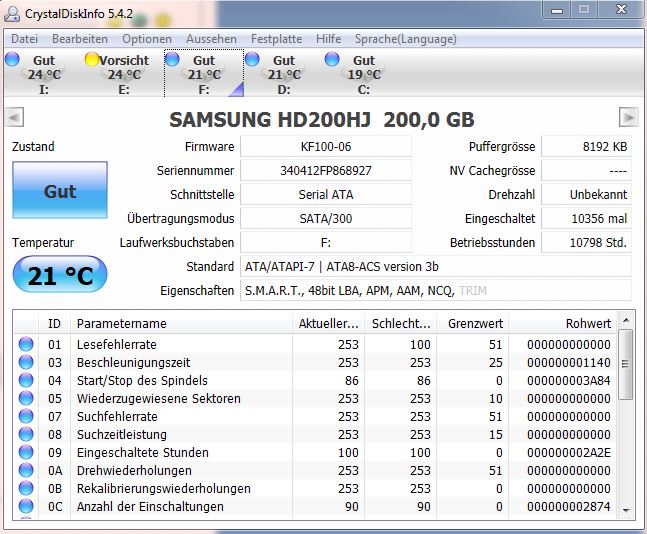Screen dimensions: 647x534
Task: Click the SAMSUNG HD200HJ model title
Action: tap(322, 120)
